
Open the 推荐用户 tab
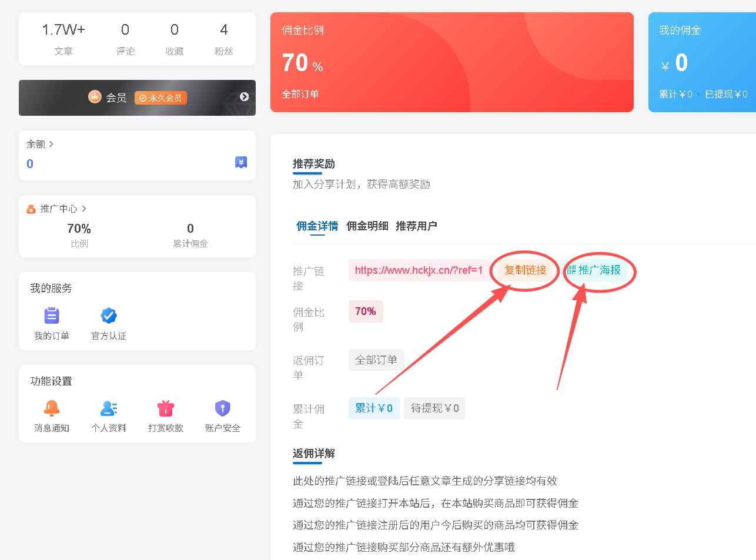point(417,226)
